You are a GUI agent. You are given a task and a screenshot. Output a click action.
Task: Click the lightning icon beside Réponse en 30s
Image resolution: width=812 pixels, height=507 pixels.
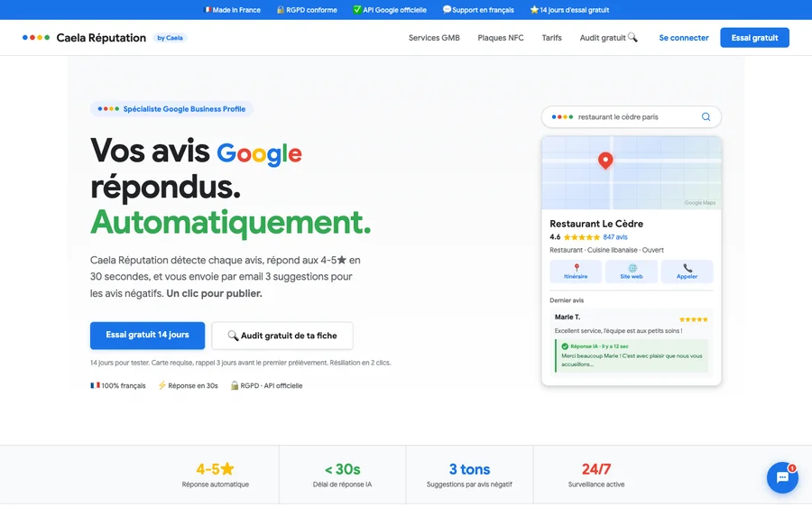[x=162, y=385]
